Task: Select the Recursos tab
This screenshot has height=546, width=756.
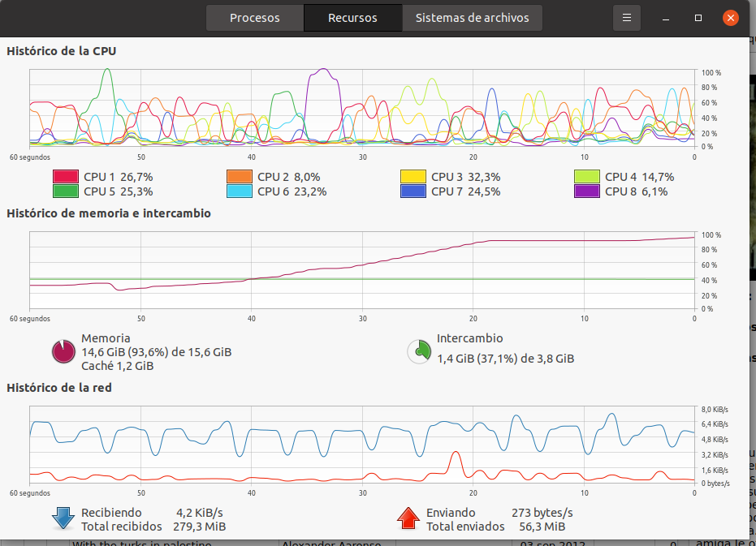Action: pos(352,18)
